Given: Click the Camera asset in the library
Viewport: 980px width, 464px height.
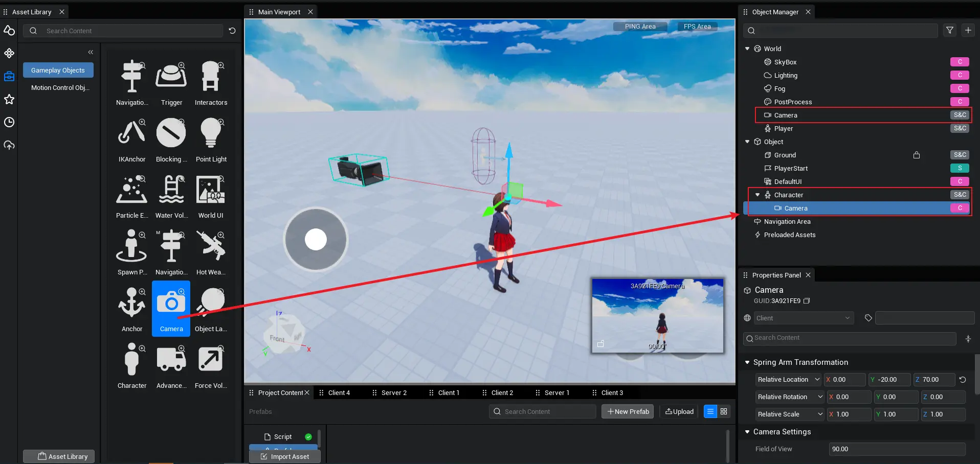Looking at the screenshot, I should (x=171, y=309).
